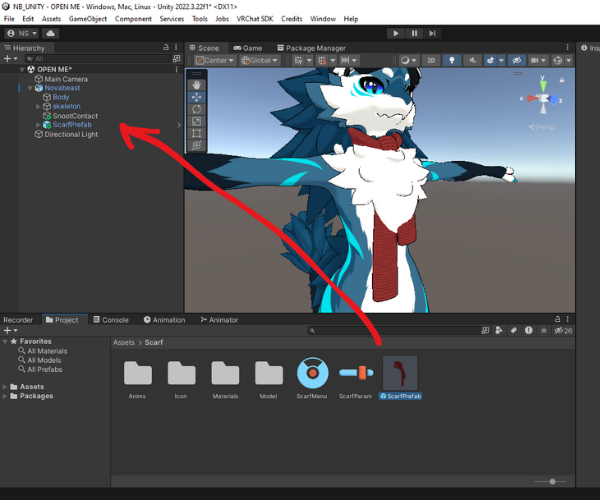The image size is (600, 500).
Task: Open the VRChat SDK menu
Action: 255,19
